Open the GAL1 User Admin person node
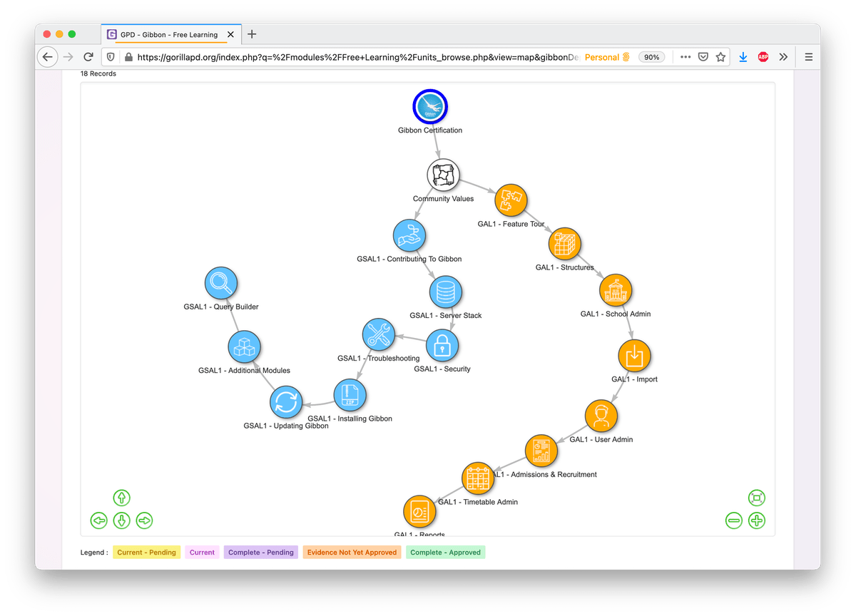The height and width of the screenshot is (616, 856). click(x=601, y=416)
